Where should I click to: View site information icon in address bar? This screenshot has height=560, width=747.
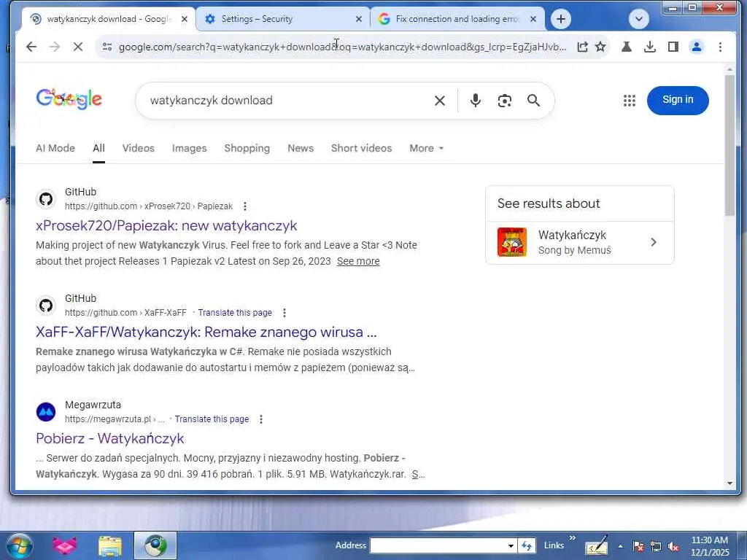point(107,47)
